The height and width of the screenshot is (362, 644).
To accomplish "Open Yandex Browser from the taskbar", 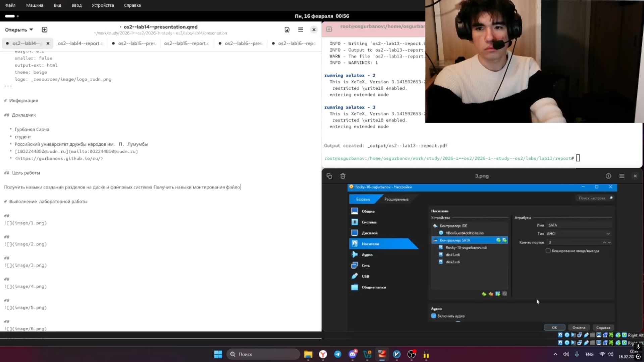I will point(323,354).
